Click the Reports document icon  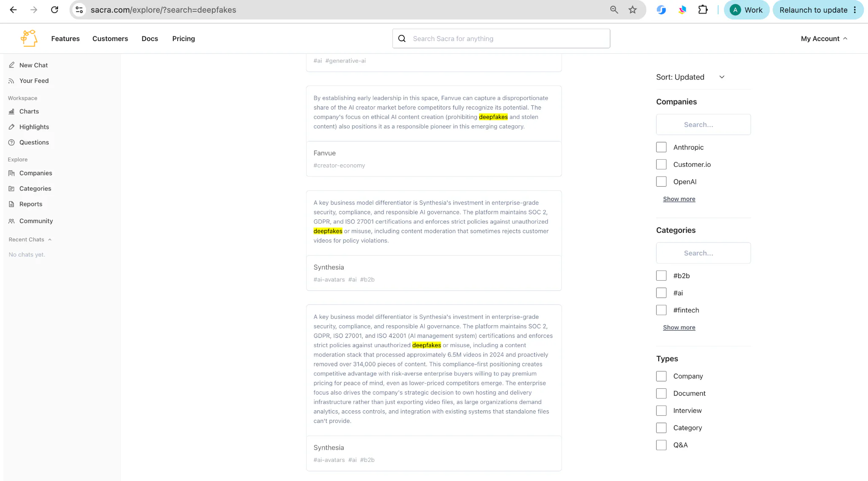11,204
